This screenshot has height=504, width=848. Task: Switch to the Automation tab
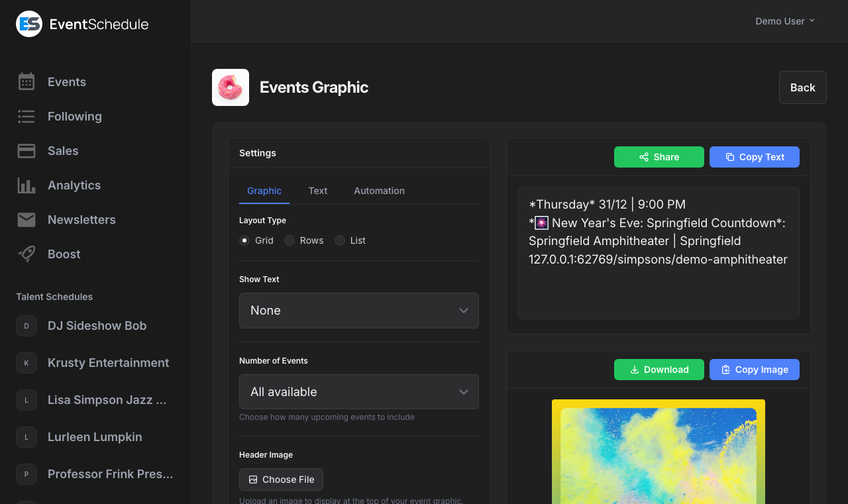[379, 191]
